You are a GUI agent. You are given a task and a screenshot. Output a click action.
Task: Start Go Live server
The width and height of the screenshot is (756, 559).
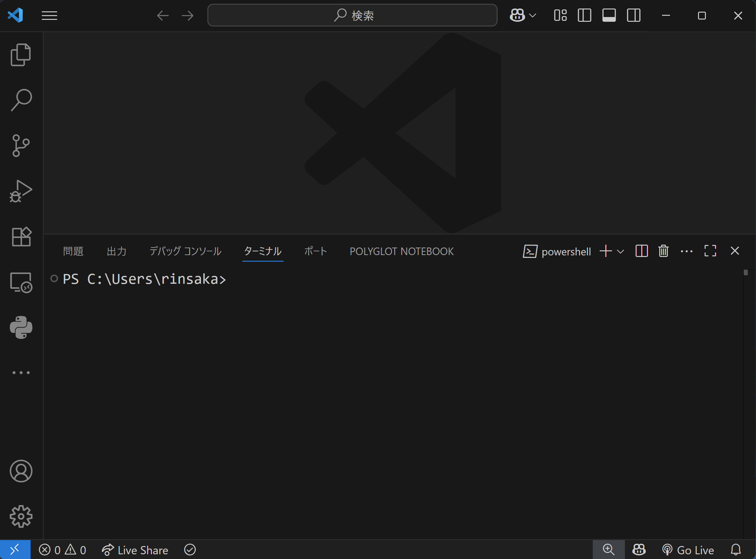click(688, 550)
